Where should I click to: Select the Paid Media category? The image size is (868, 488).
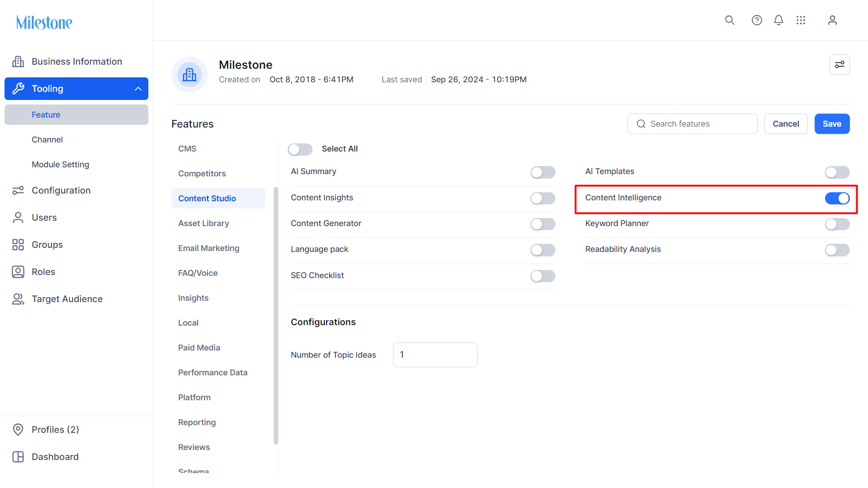(218, 348)
